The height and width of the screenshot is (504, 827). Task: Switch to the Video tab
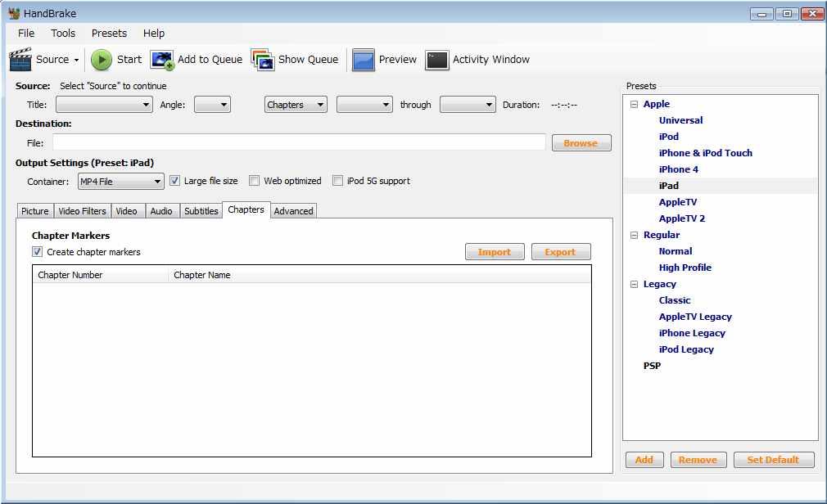point(127,211)
